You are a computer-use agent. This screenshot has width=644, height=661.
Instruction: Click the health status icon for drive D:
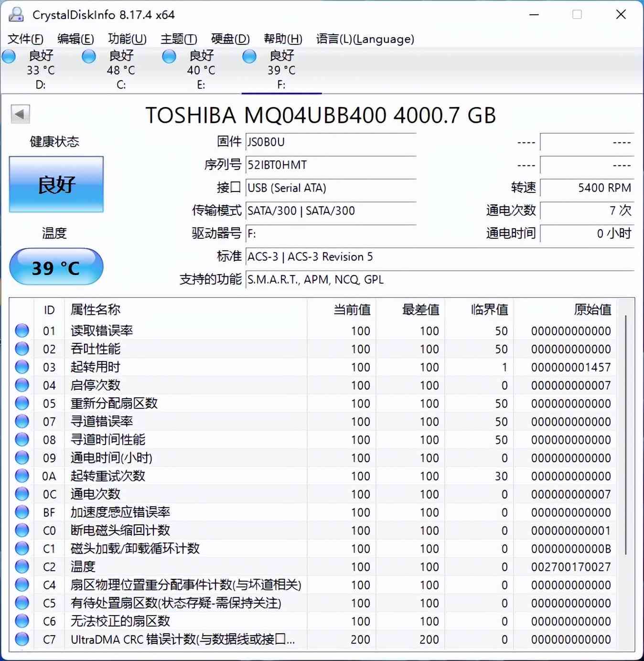8,56
